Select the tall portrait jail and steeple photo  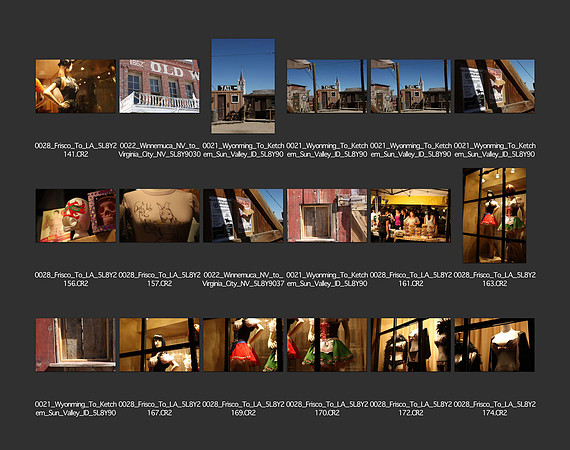(x=243, y=86)
